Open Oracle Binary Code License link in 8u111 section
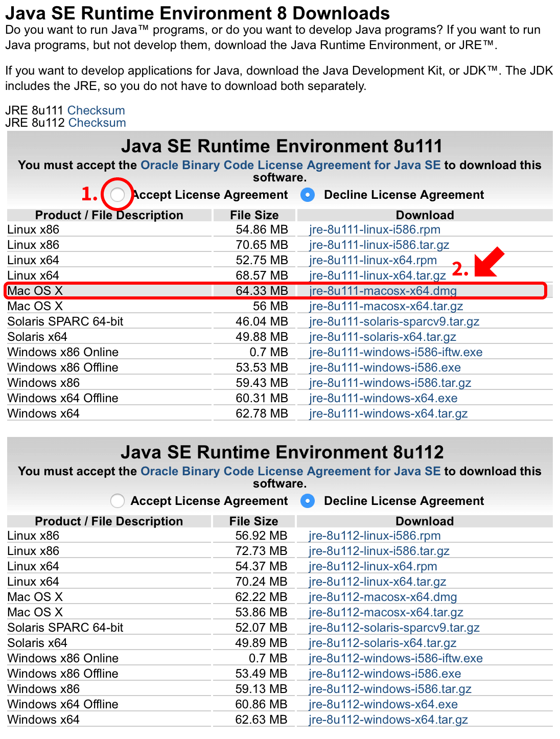560x739 pixels. pyautogui.click(x=290, y=165)
